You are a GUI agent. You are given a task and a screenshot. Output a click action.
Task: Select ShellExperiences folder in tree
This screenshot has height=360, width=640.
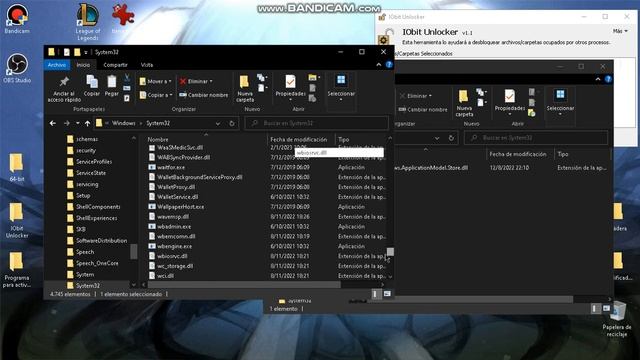[97, 218]
